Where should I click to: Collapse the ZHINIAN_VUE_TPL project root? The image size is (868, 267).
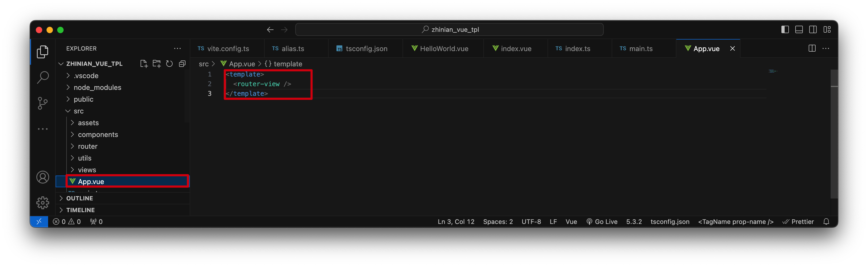(x=94, y=64)
